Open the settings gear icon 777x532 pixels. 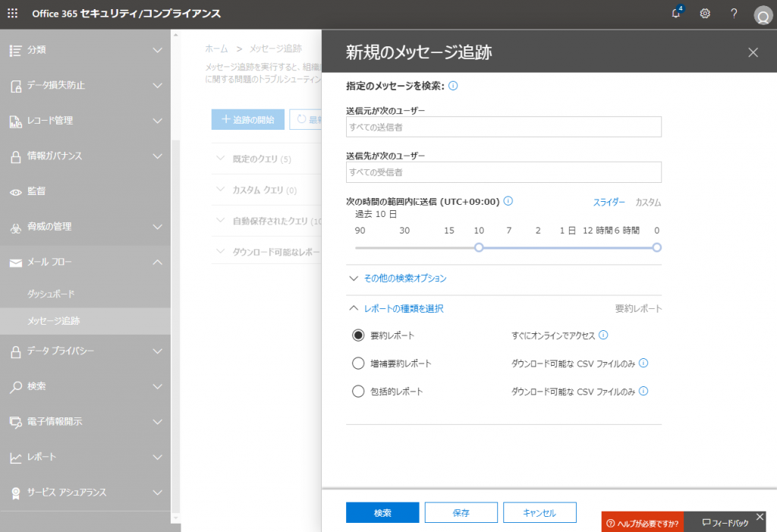705,14
